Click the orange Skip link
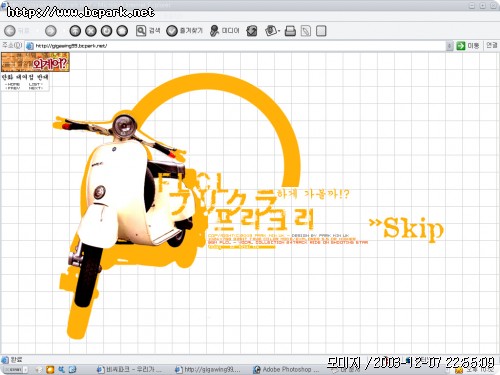This screenshot has height=375, width=500. 407,228
